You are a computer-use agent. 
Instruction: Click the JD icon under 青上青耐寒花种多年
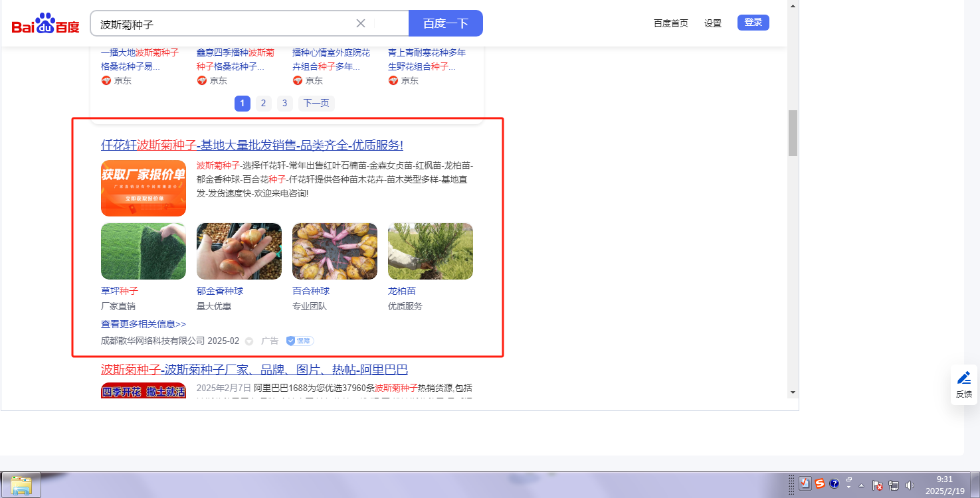tap(393, 80)
